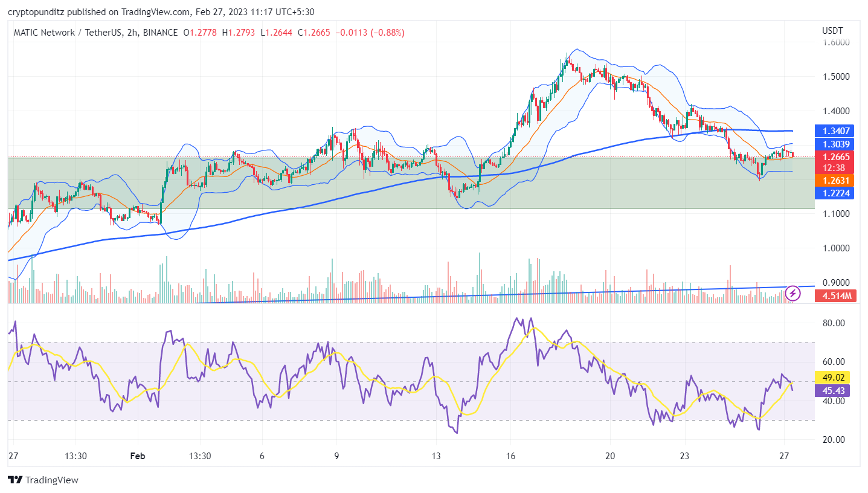Click the 1.4000 price axis tick
Image resolution: width=868 pixels, height=493 pixels.
[x=836, y=111]
